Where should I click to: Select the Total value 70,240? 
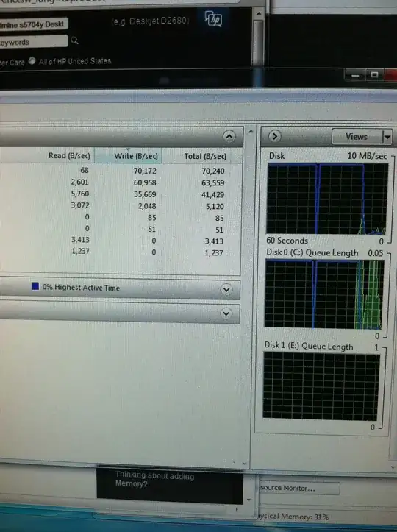[213, 171]
